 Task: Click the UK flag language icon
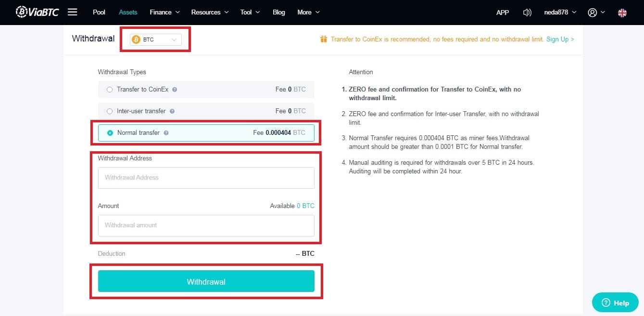622,13
